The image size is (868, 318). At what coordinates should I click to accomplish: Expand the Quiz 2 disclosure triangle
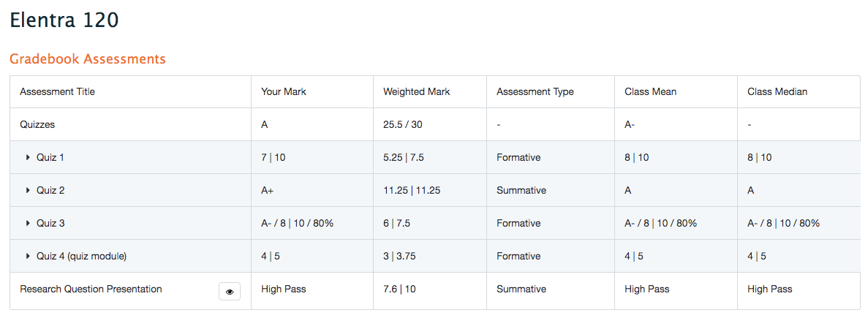[29, 190]
